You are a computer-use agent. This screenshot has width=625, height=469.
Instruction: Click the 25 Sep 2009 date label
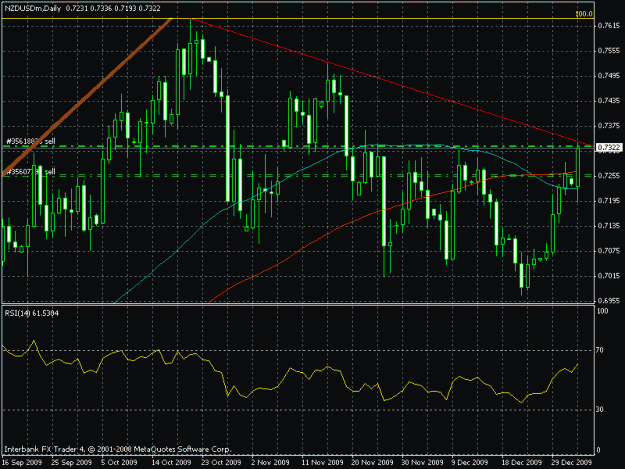click(71, 462)
